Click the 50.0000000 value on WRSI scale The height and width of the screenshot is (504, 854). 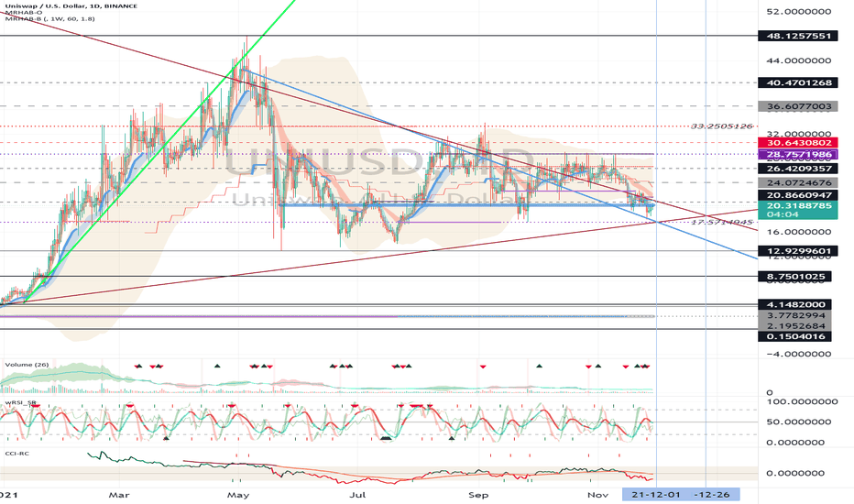pyautogui.click(x=798, y=422)
